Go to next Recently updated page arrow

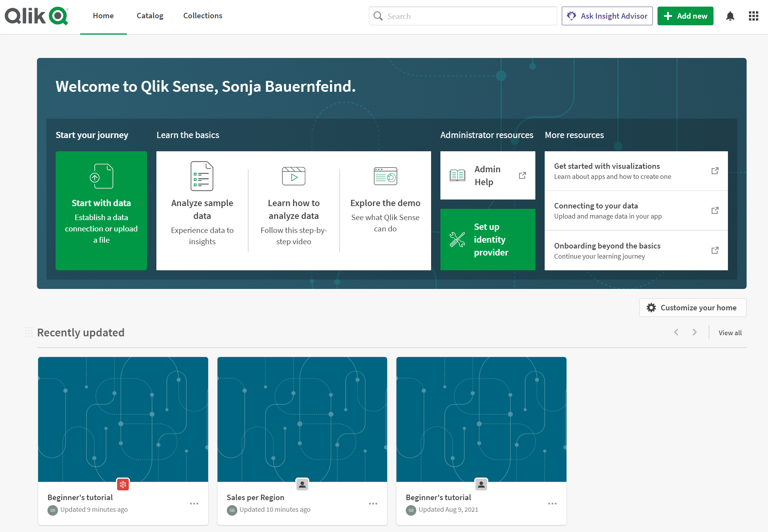[x=694, y=332]
